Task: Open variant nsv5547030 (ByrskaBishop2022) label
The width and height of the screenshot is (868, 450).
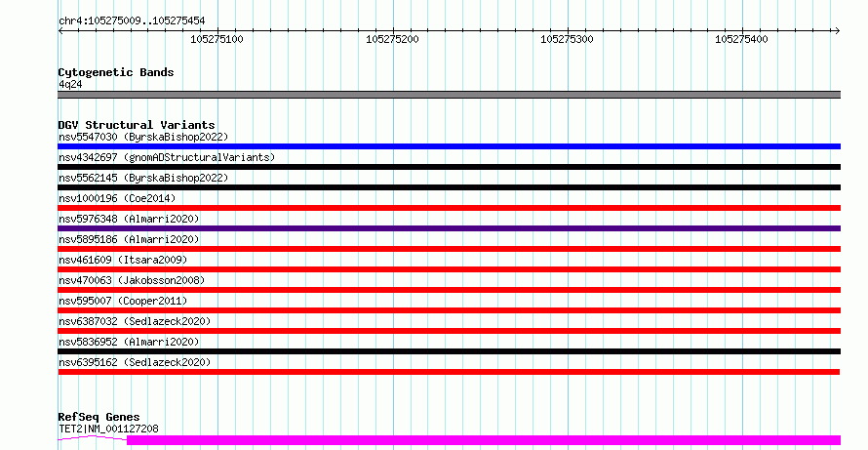Action: point(143,137)
